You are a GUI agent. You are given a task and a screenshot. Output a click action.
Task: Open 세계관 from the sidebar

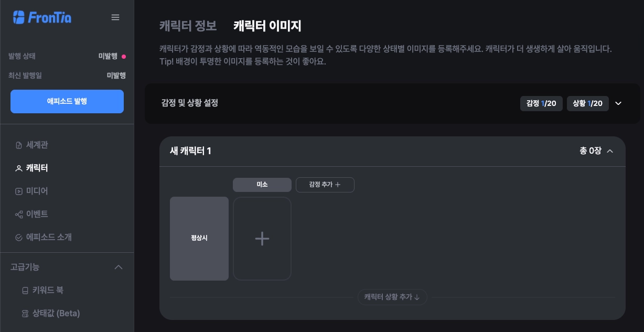pos(37,145)
